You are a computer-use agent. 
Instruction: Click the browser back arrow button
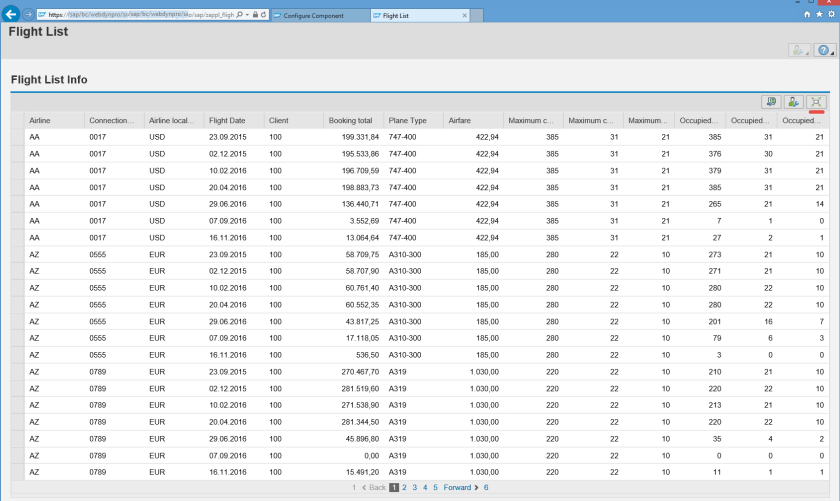click(12, 15)
